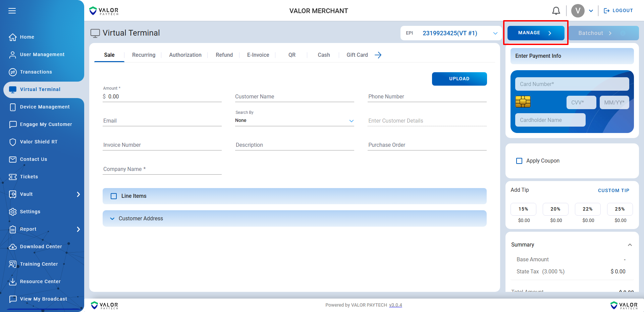Open the user profile dropdown chevron
This screenshot has height=312, width=644.
click(x=591, y=11)
